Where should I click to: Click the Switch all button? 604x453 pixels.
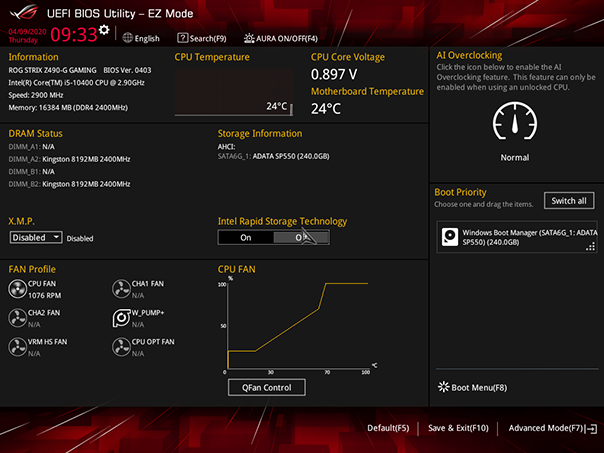coord(569,201)
